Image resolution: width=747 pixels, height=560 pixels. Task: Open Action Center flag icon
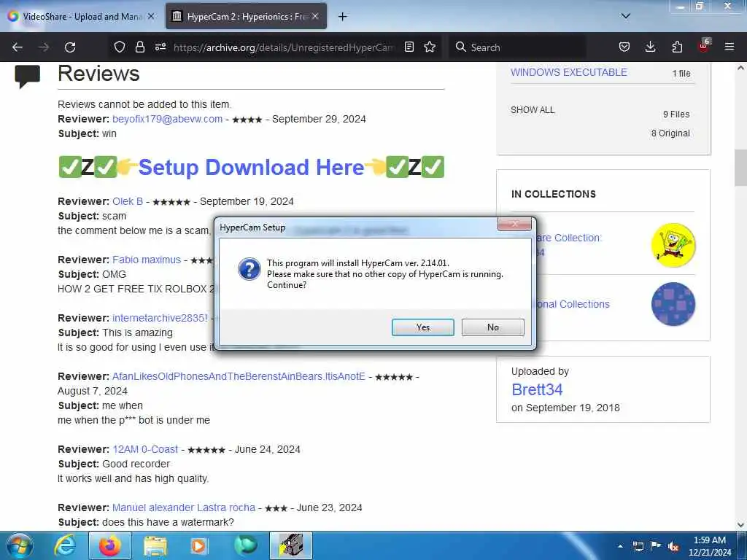[656, 546]
